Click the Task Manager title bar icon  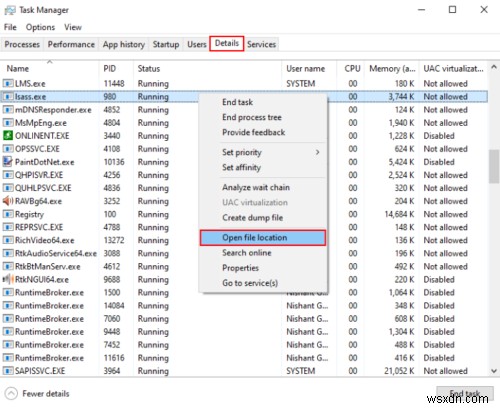point(10,10)
